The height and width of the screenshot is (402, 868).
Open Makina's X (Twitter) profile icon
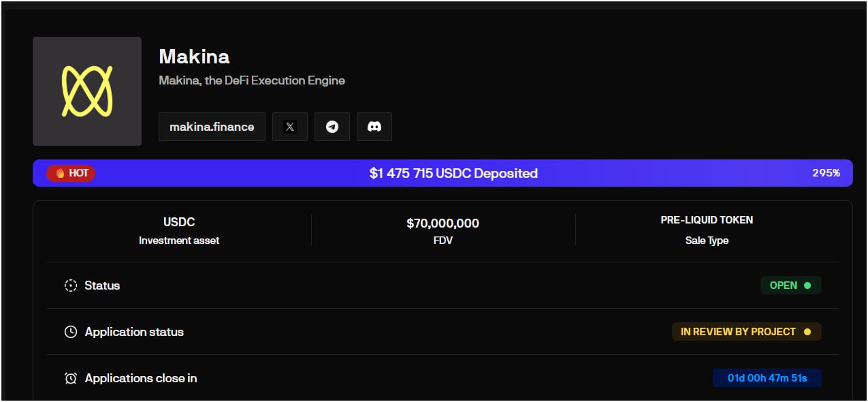[x=290, y=127]
